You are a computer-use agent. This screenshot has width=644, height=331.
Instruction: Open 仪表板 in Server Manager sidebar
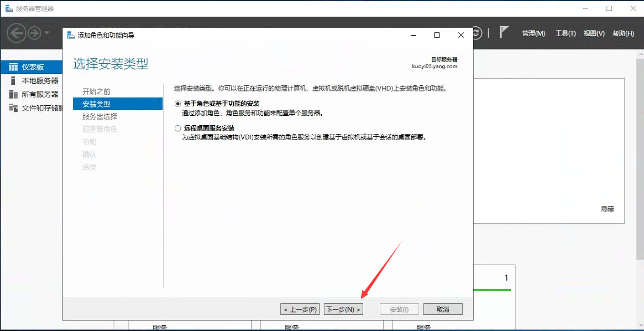tap(32, 67)
